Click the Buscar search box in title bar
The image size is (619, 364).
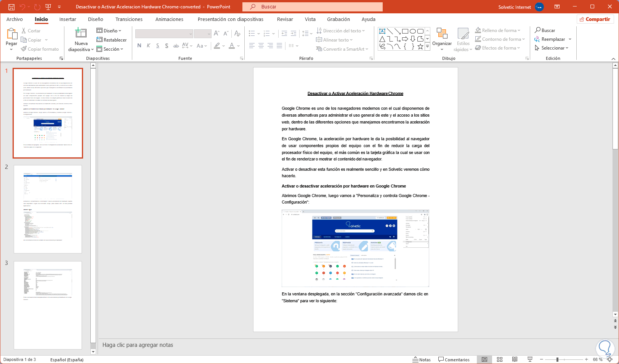(313, 7)
